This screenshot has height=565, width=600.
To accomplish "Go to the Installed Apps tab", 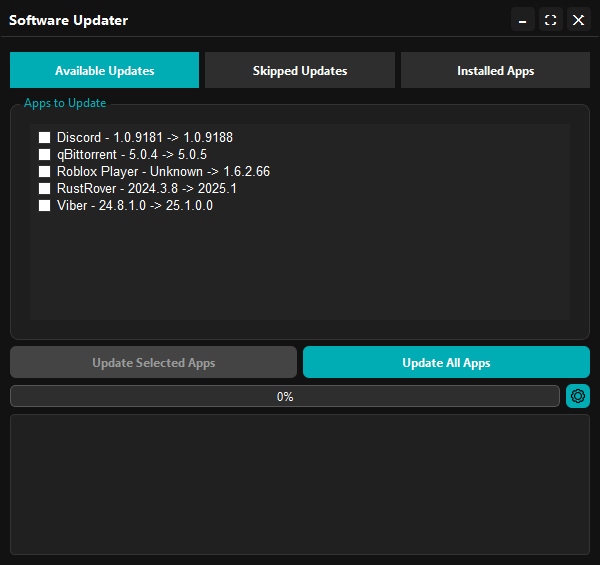I will tap(496, 70).
